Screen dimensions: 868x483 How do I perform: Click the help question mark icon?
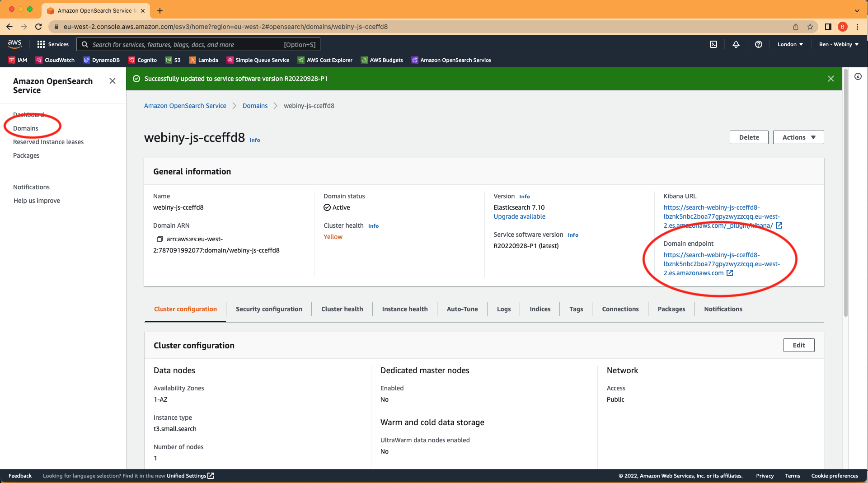point(758,44)
